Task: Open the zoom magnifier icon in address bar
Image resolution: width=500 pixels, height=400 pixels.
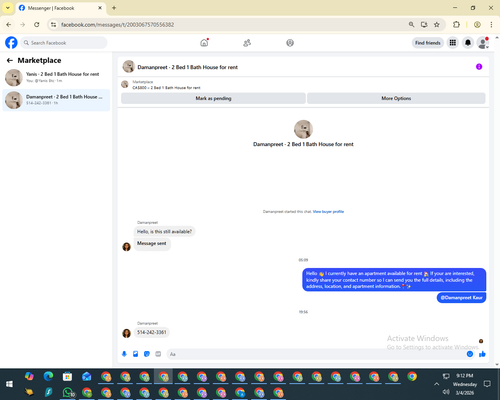Action: (411, 25)
